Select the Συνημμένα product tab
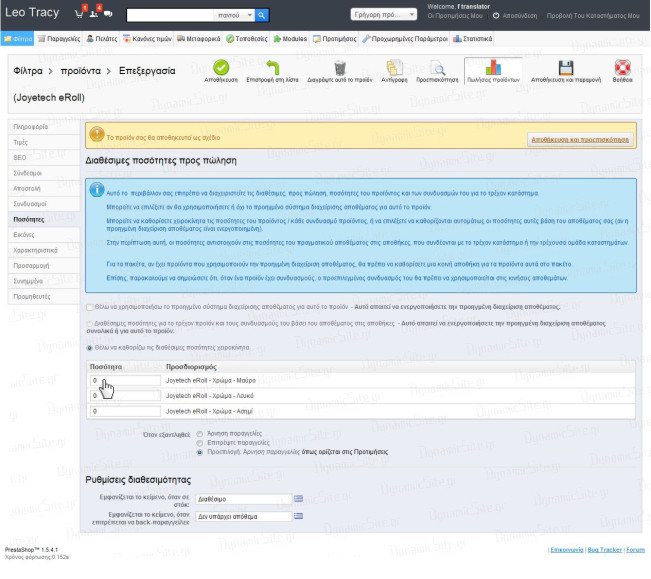 click(44, 281)
